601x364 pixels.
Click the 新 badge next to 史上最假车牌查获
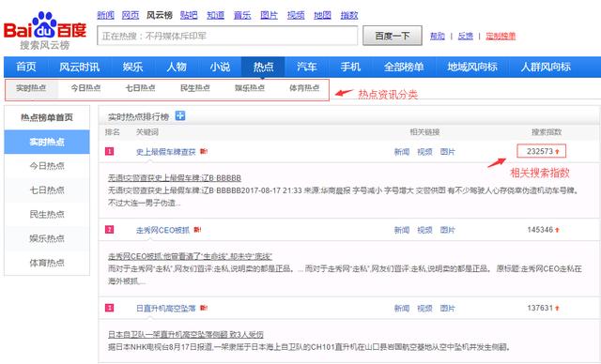tap(204, 152)
